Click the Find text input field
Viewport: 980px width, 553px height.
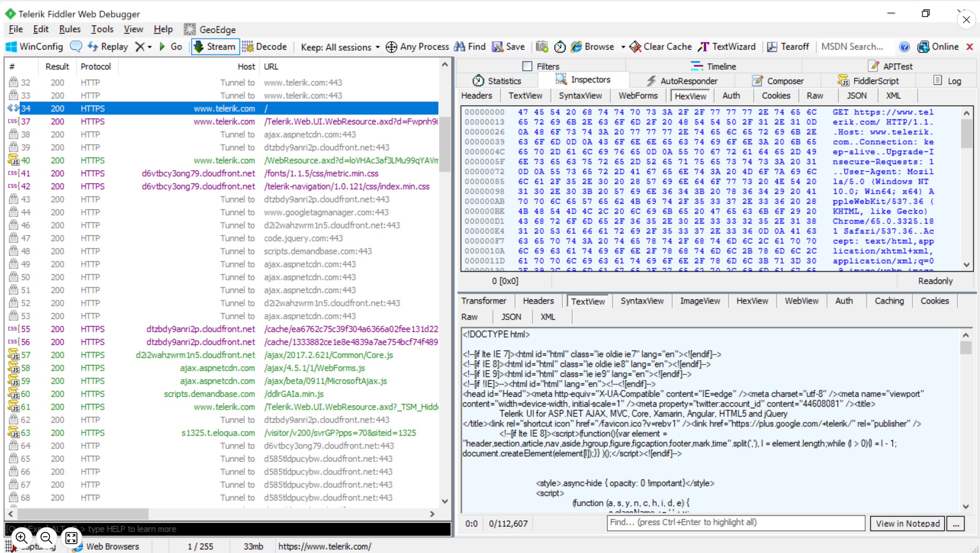(x=736, y=522)
